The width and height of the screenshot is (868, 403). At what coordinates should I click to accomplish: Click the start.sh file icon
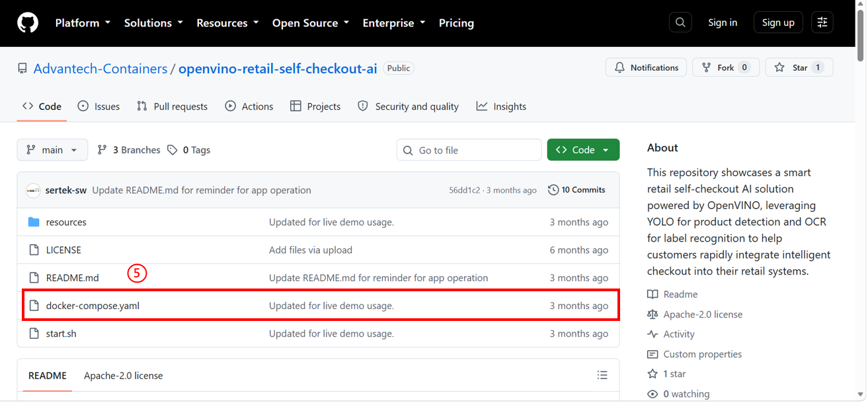[x=34, y=334]
